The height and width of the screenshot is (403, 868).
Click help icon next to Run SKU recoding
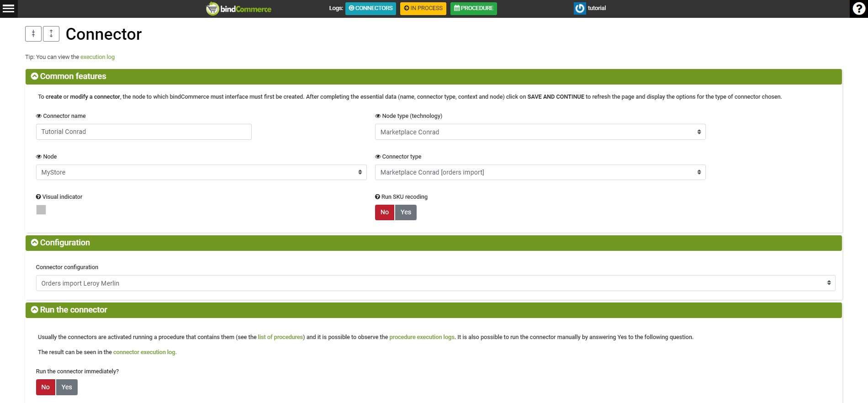pyautogui.click(x=377, y=197)
